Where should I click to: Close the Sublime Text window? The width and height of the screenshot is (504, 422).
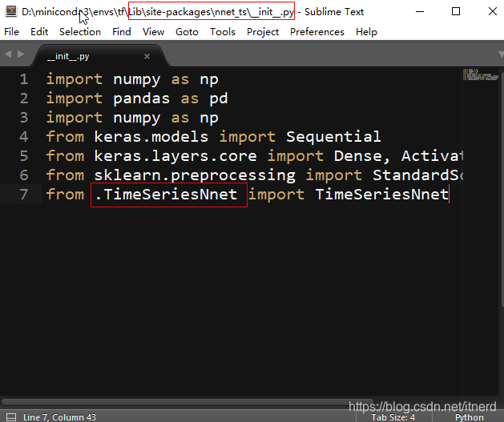click(493, 11)
